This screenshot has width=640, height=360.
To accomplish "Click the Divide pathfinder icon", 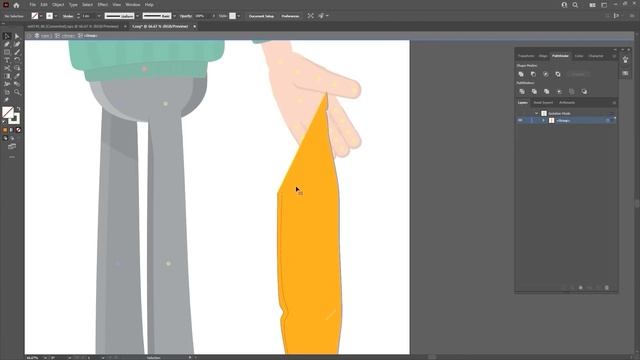I will [522, 92].
